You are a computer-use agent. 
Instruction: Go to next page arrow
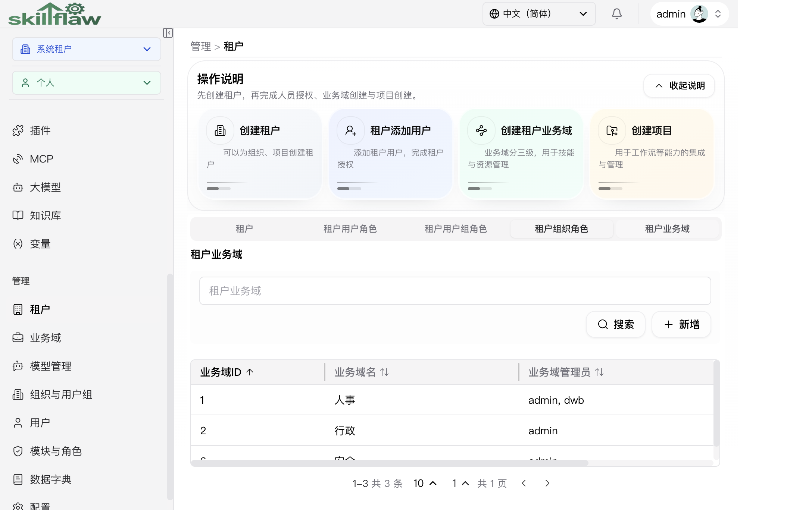click(547, 483)
